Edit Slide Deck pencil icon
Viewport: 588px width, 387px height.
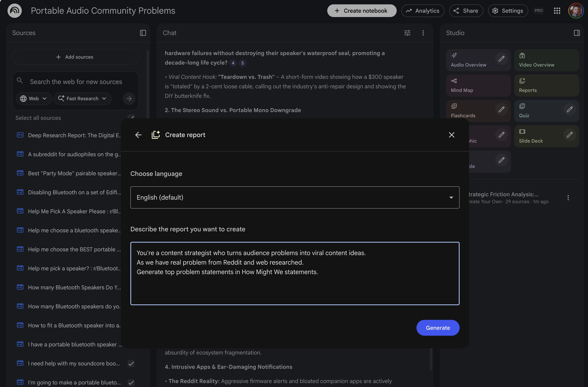pos(570,135)
